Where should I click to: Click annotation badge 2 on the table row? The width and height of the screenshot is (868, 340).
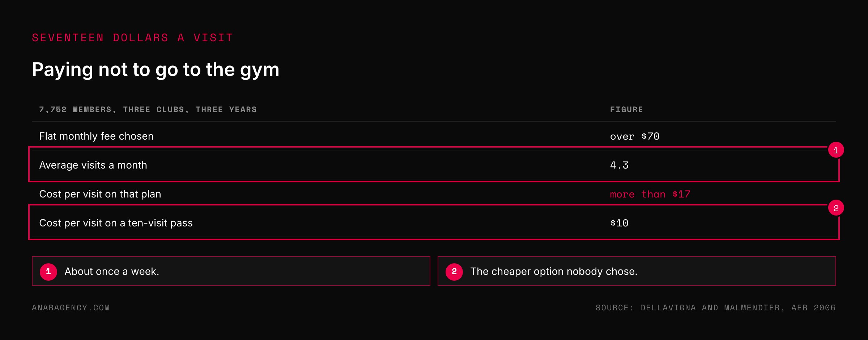(836, 208)
